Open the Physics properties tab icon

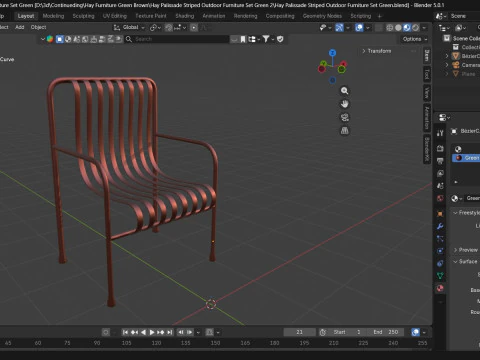(x=440, y=251)
